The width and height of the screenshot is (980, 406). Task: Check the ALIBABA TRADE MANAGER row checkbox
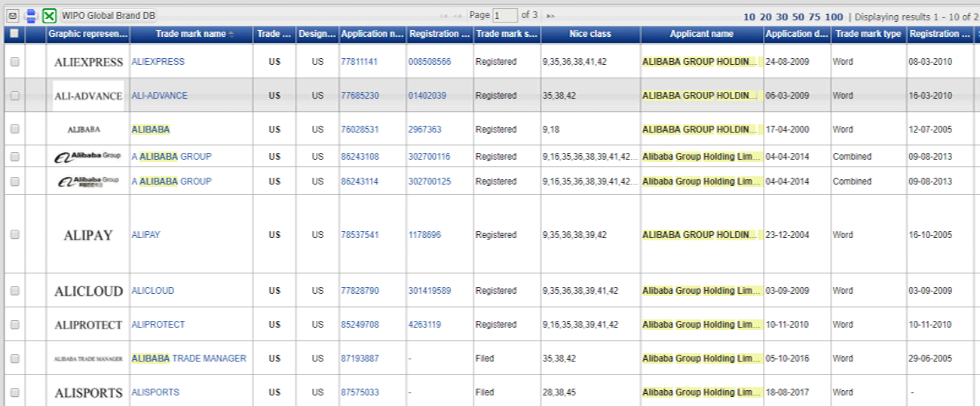14,359
